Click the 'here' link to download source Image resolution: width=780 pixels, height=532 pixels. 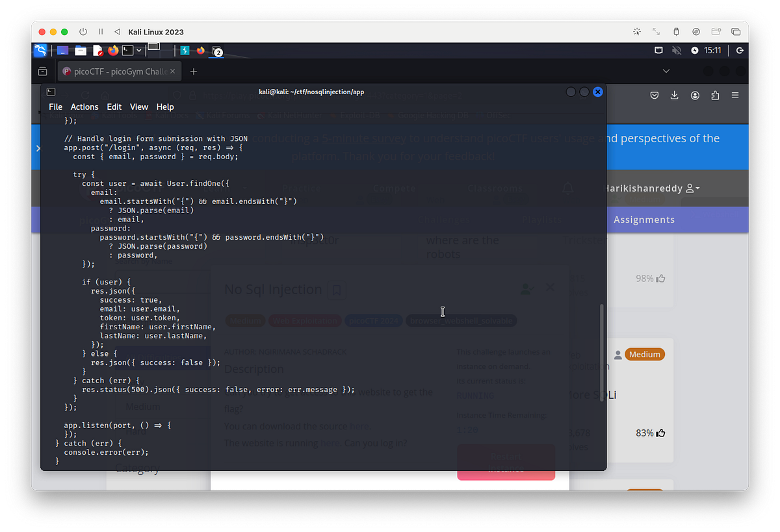(360, 425)
